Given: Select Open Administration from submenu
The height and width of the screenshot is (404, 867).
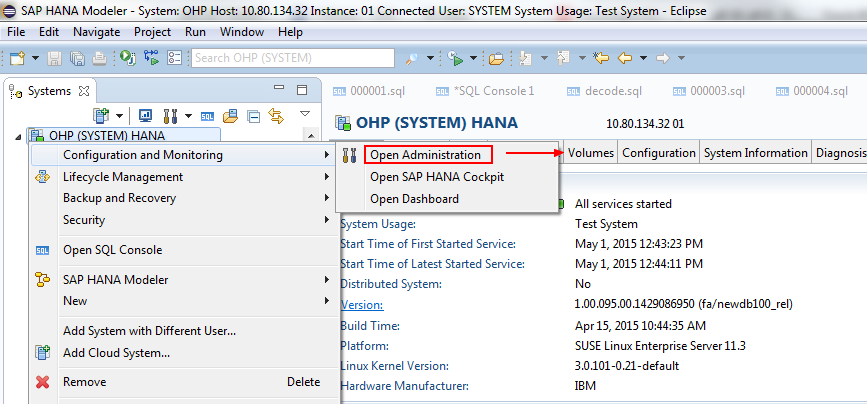Looking at the screenshot, I should pos(426,155).
